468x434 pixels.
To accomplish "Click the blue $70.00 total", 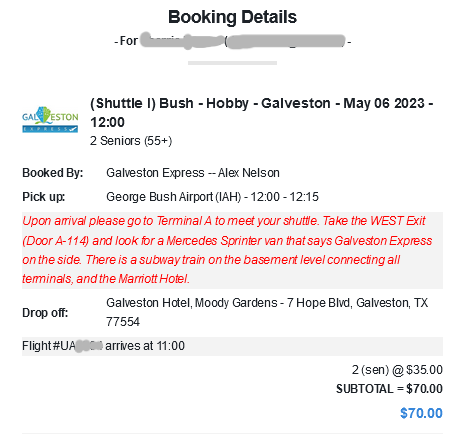I will point(421,413).
